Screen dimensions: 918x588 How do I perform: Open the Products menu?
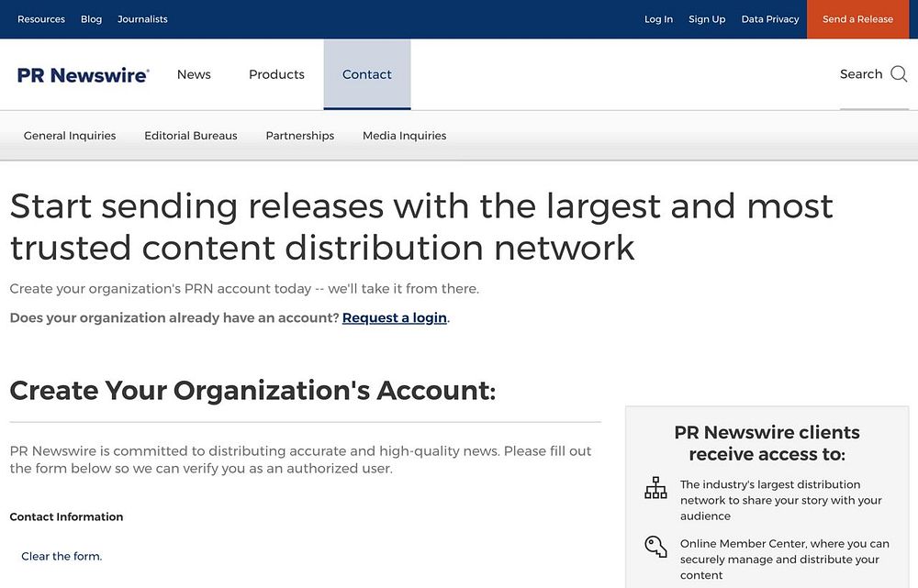(276, 74)
